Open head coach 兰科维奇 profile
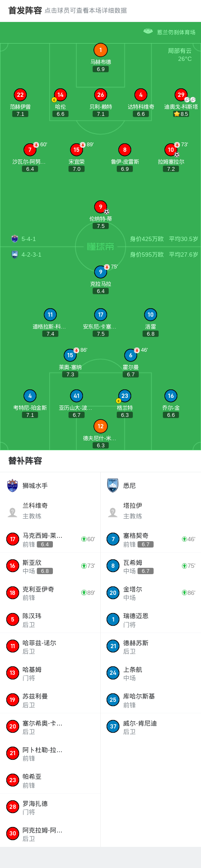201x868 pixels. coord(50,511)
